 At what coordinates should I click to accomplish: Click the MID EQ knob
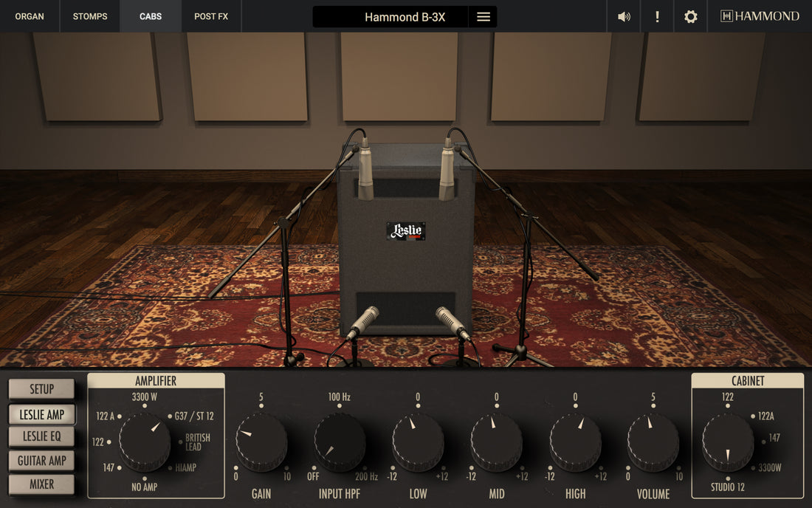(497, 442)
